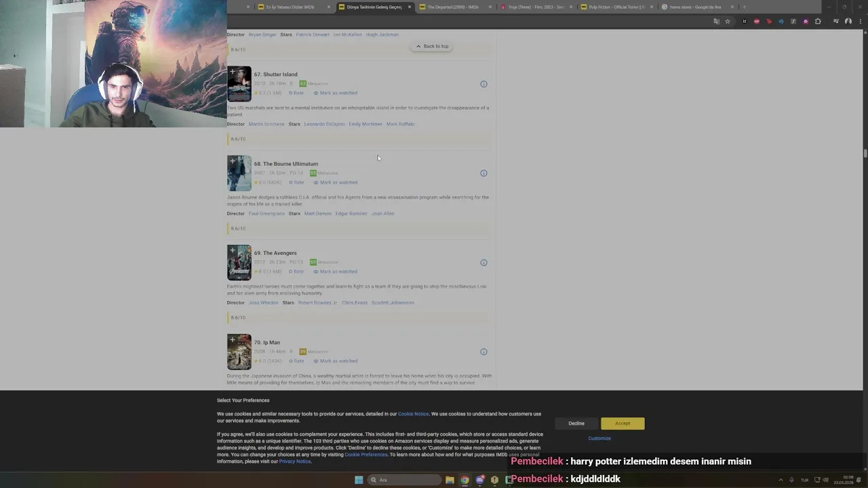868x488 pixels.
Task: Rate The Bourne Ultimatum with star Rate button
Action: [296, 182]
